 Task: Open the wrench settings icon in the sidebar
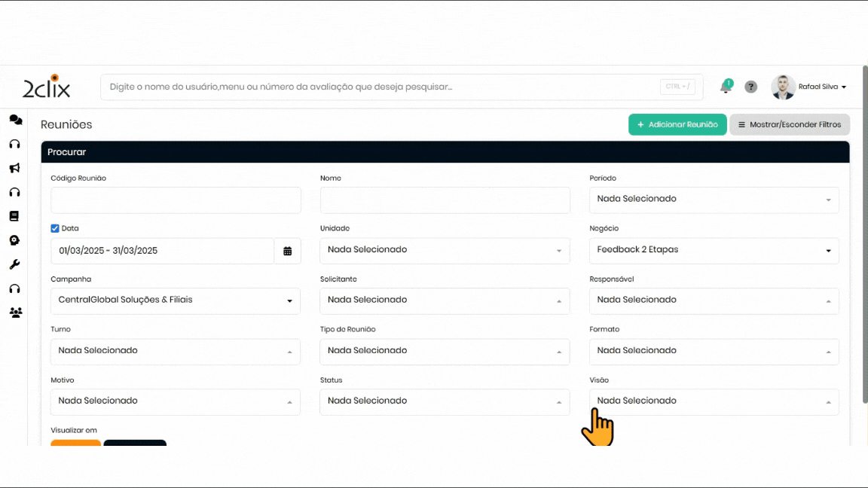click(x=14, y=264)
